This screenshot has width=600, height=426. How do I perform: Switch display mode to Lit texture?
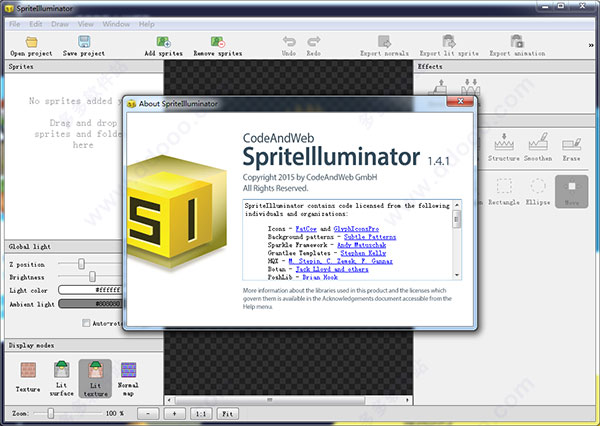coord(95,379)
